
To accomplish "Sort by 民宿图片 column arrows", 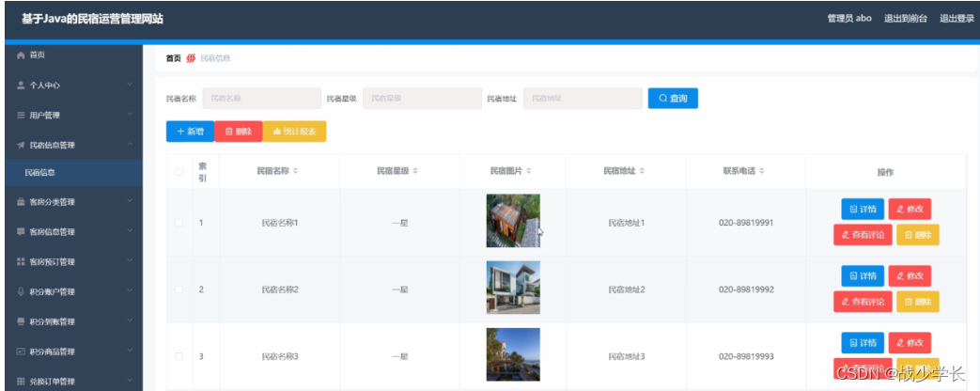I will point(529,171).
